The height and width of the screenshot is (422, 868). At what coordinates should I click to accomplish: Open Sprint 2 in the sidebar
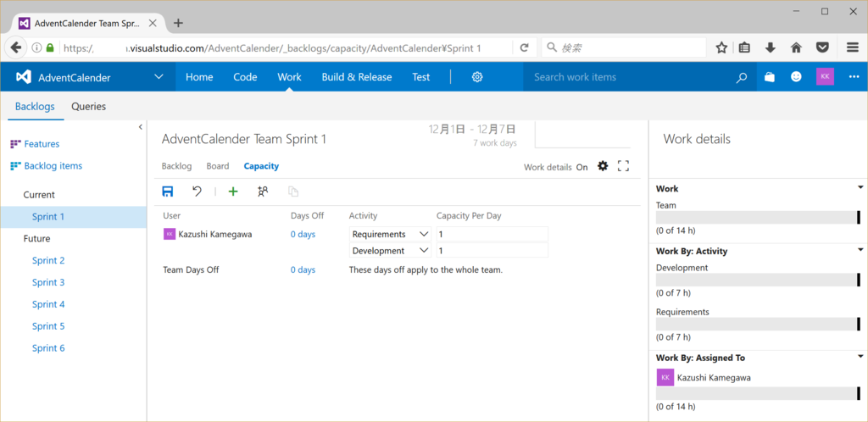[48, 260]
